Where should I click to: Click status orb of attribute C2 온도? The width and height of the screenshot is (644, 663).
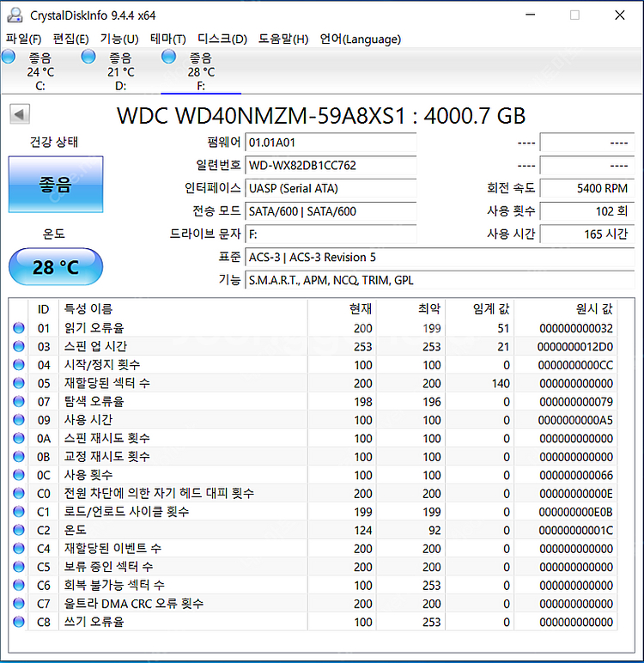pyautogui.click(x=19, y=530)
